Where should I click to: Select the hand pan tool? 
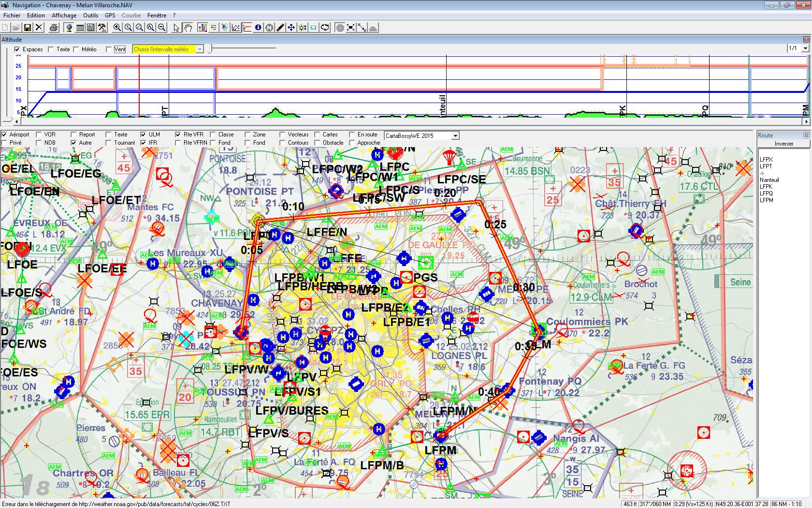coord(188,28)
